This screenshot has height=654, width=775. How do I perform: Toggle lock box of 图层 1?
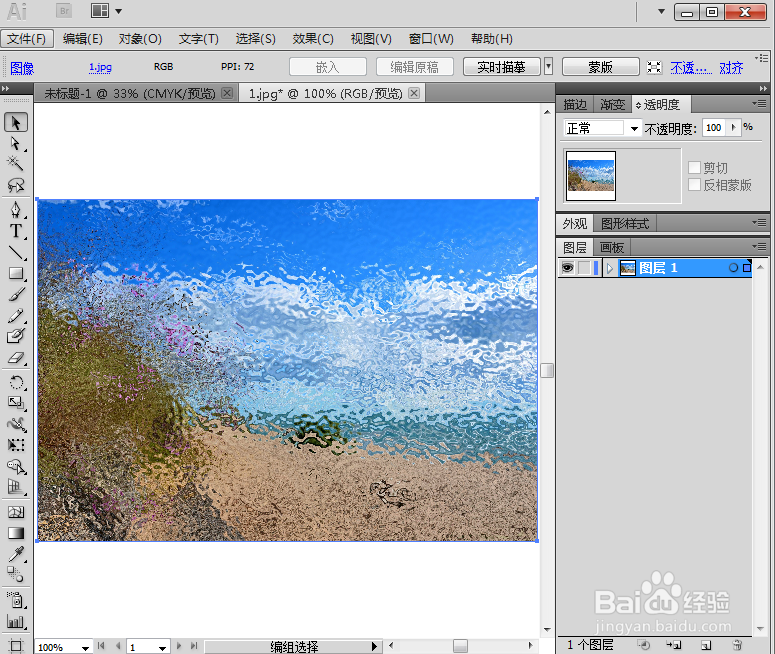584,268
